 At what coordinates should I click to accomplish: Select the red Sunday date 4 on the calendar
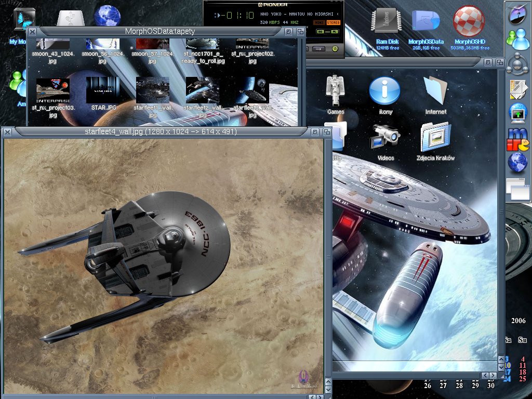pos(523,359)
